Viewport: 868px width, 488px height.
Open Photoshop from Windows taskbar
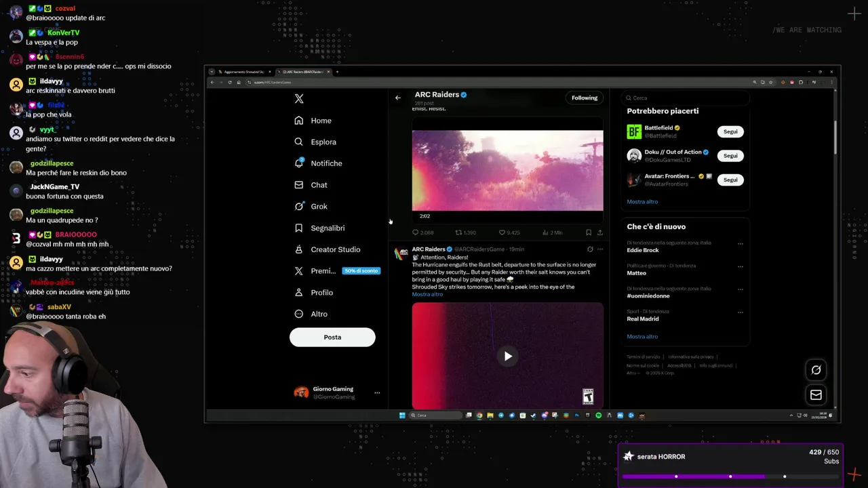(576, 415)
